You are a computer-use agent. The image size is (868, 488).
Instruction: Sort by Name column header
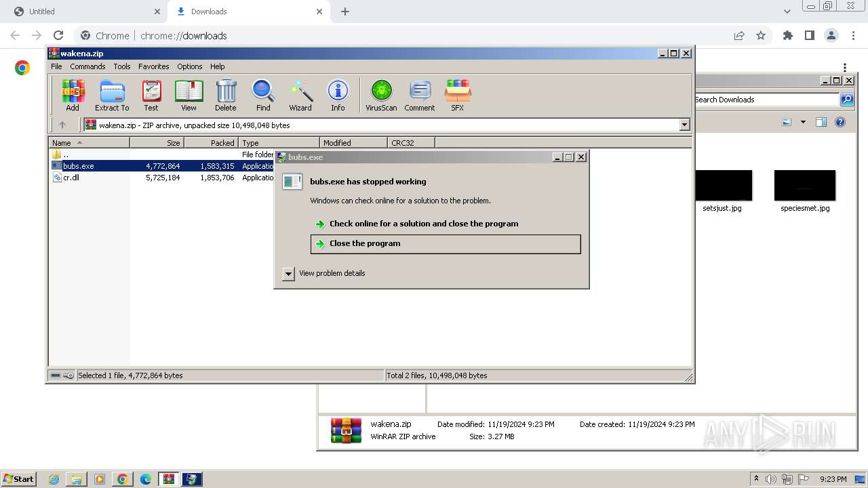click(x=89, y=142)
